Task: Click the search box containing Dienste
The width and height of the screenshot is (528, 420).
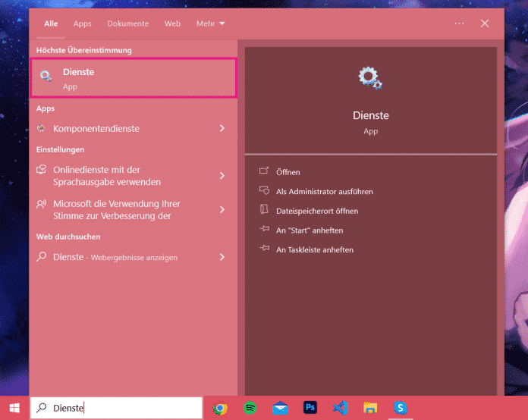Action: [121, 408]
